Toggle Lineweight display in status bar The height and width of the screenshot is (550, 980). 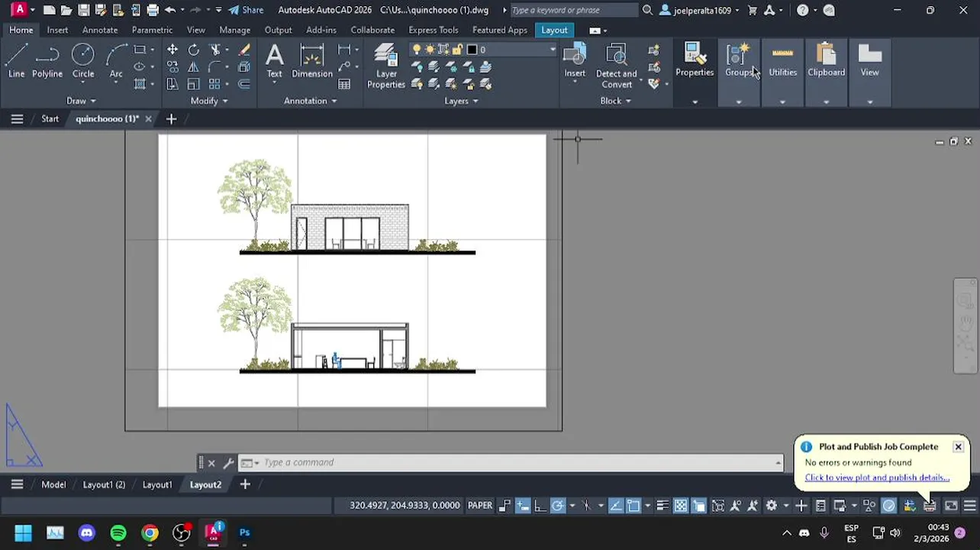point(662,506)
